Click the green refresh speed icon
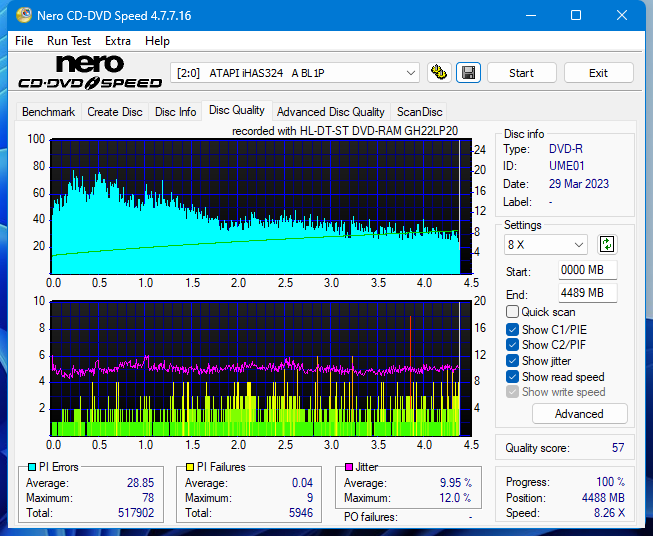This screenshot has height=536, width=653. click(607, 244)
